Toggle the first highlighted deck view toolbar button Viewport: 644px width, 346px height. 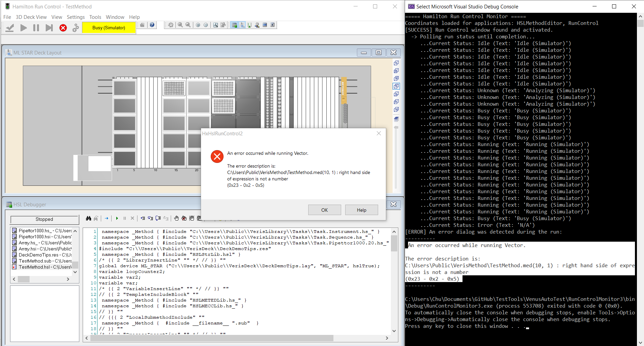[x=234, y=25]
